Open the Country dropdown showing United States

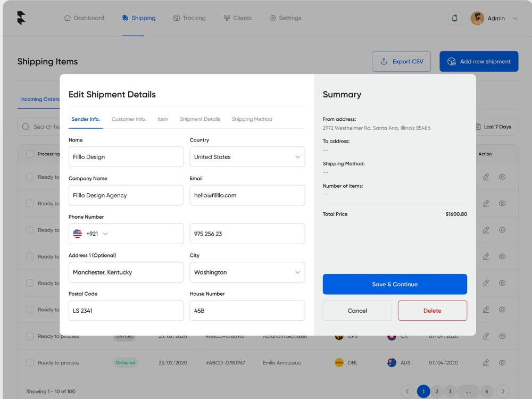point(247,157)
